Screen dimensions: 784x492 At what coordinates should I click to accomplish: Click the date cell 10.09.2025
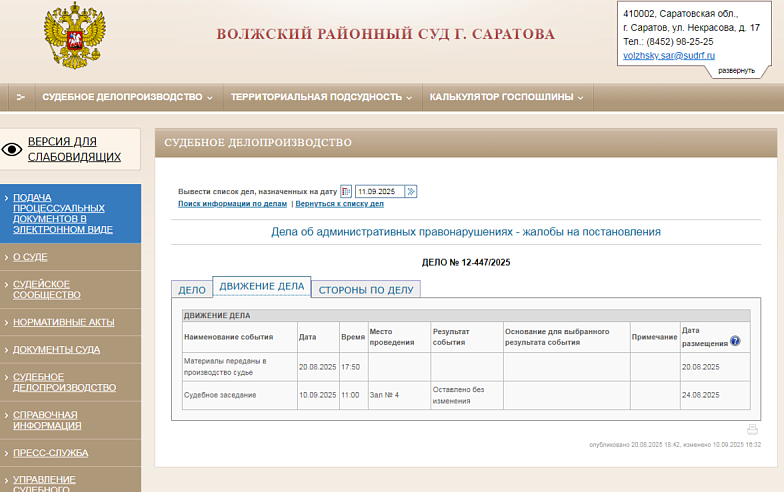pos(318,395)
